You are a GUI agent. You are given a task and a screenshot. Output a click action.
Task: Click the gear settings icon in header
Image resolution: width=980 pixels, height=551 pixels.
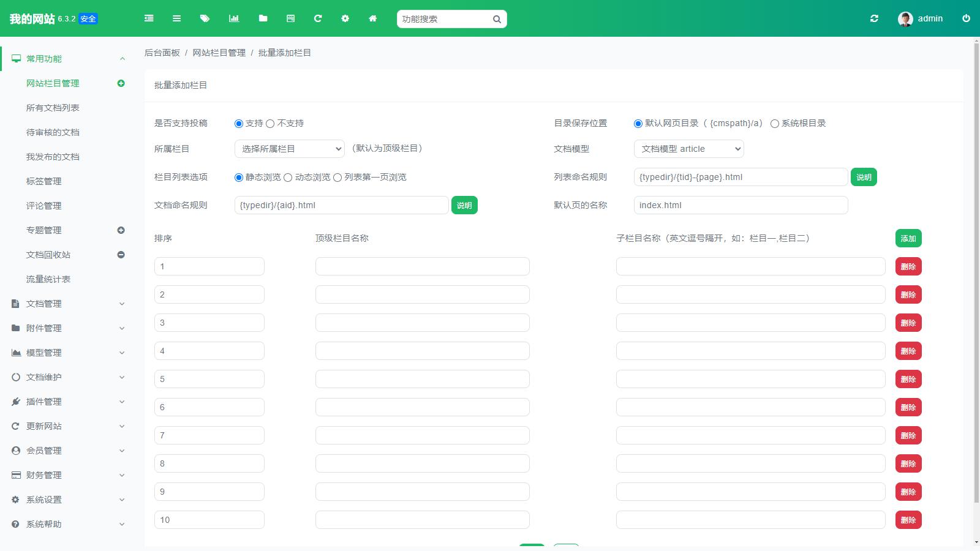(345, 18)
